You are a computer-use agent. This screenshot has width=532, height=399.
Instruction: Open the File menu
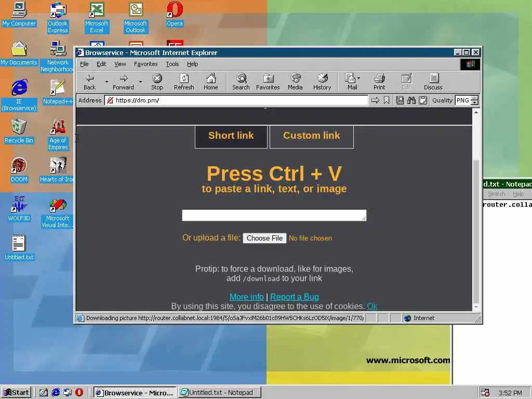(84, 64)
